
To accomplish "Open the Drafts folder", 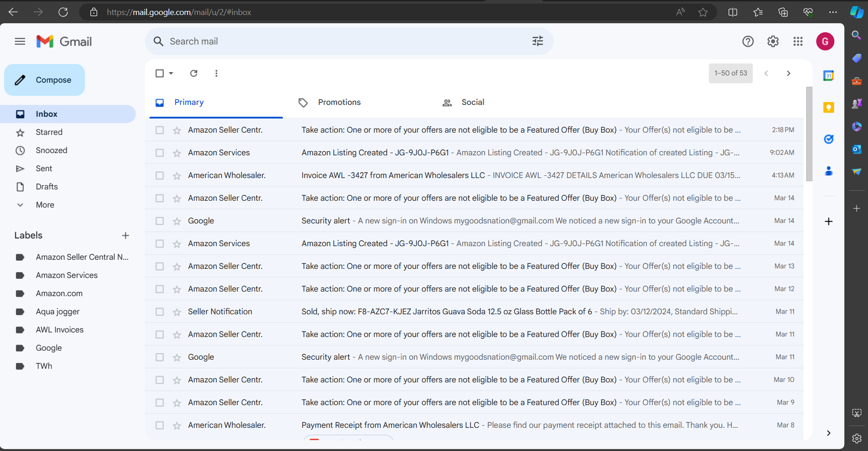I will [x=47, y=187].
